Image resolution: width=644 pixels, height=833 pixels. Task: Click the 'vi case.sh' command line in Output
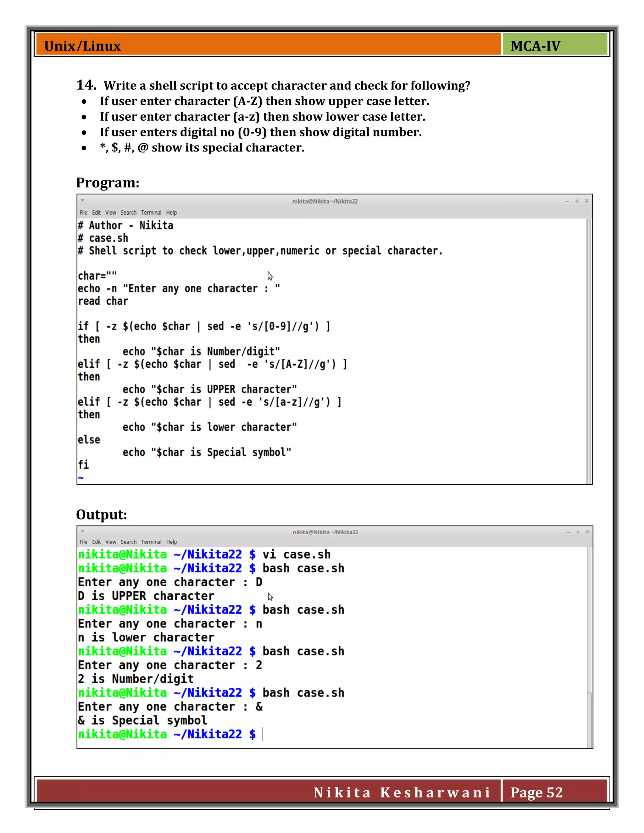point(204,554)
